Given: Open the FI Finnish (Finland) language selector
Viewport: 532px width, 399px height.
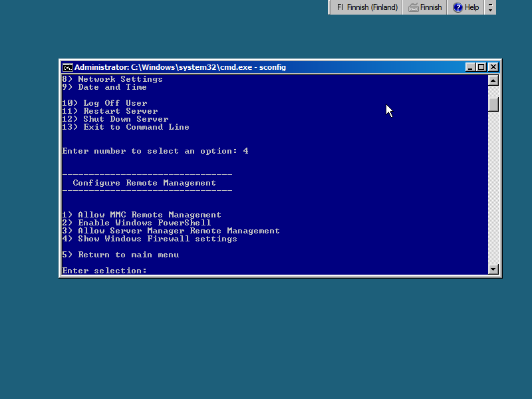Looking at the screenshot, I should [x=367, y=7].
